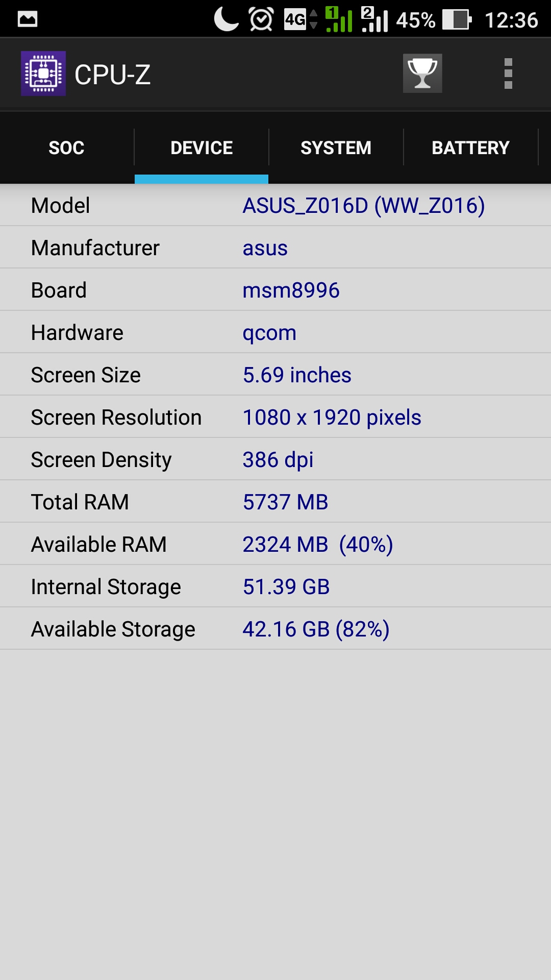This screenshot has width=551, height=980.
Task: Tap the Screen Resolution row
Action: tap(275, 417)
